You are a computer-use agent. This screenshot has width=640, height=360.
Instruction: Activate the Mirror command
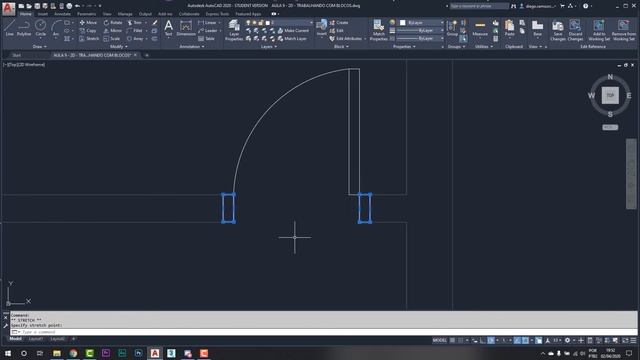[113, 31]
